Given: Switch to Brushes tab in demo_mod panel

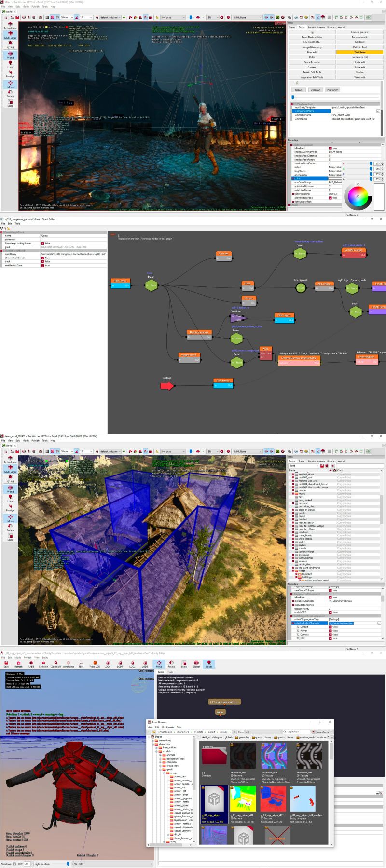Looking at the screenshot, I should [331, 461].
